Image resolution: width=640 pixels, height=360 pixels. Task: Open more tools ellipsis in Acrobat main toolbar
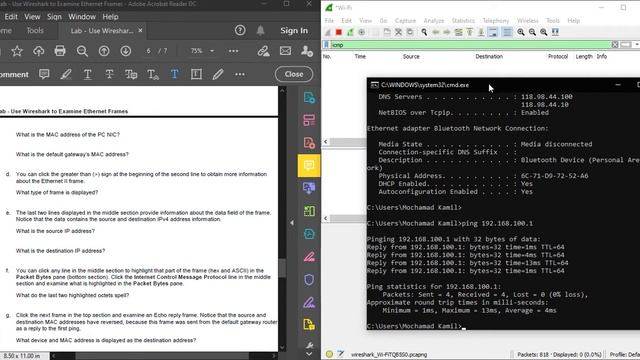[233, 51]
